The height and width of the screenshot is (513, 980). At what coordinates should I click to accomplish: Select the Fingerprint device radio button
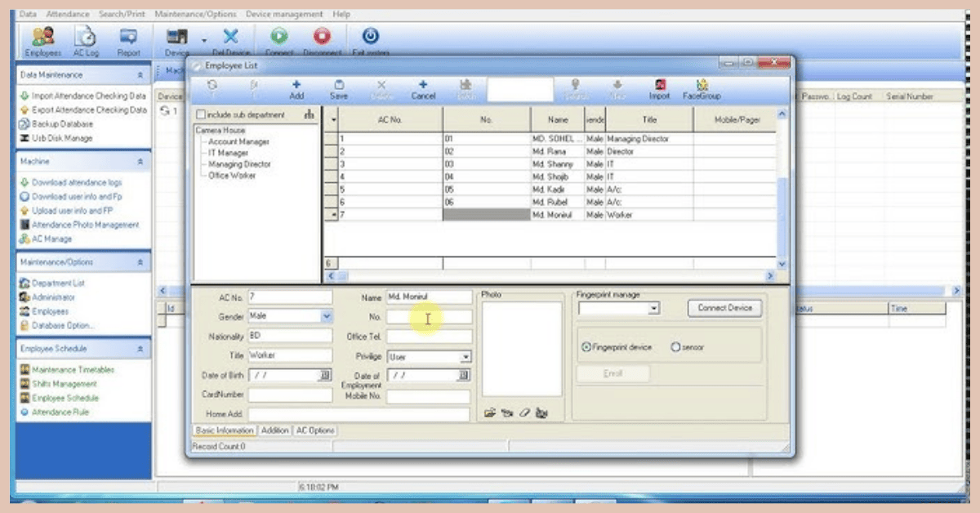coord(586,347)
